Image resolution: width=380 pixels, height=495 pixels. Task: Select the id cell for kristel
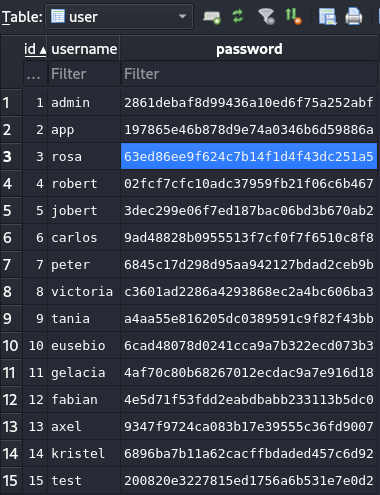[x=35, y=454]
